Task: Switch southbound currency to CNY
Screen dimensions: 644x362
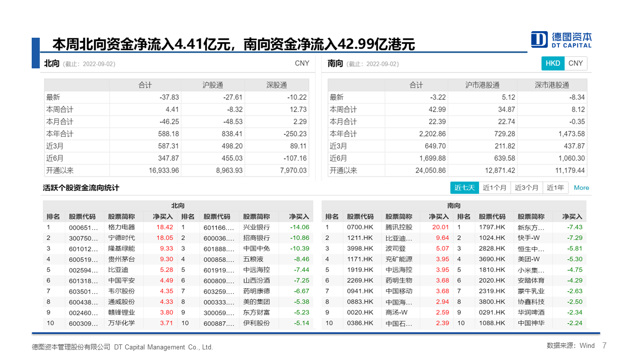Action: [576, 63]
